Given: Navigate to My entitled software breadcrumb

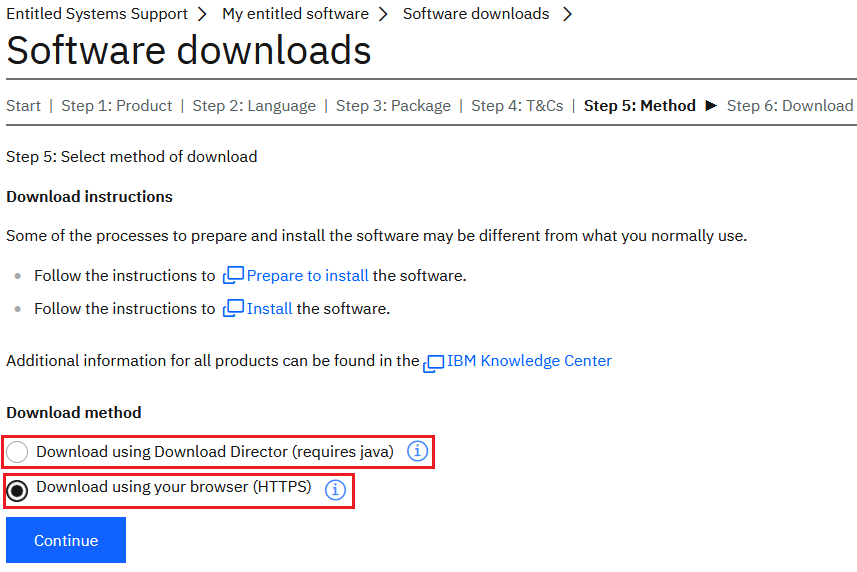Looking at the screenshot, I should point(295,14).
